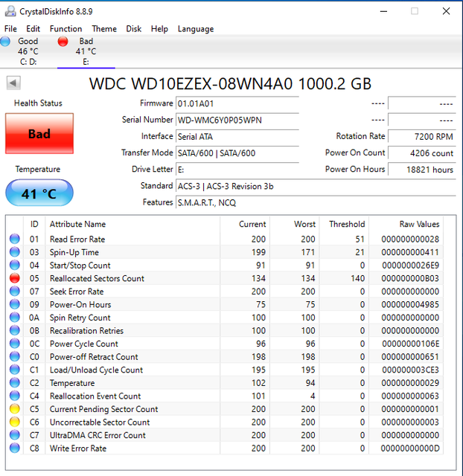The width and height of the screenshot is (463, 476).
Task: Click the blue status icon for Power Cycle Count
Action: 15,344
